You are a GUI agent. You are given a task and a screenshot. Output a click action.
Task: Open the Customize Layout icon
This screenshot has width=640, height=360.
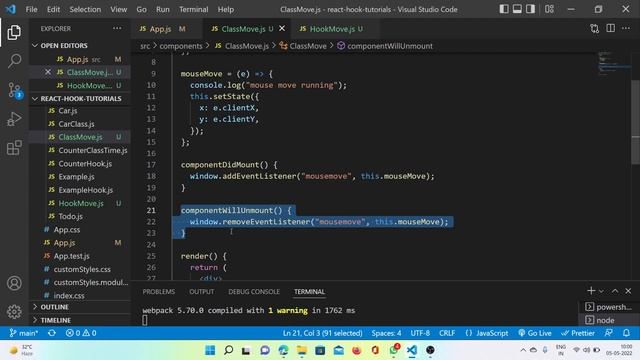tap(549, 9)
